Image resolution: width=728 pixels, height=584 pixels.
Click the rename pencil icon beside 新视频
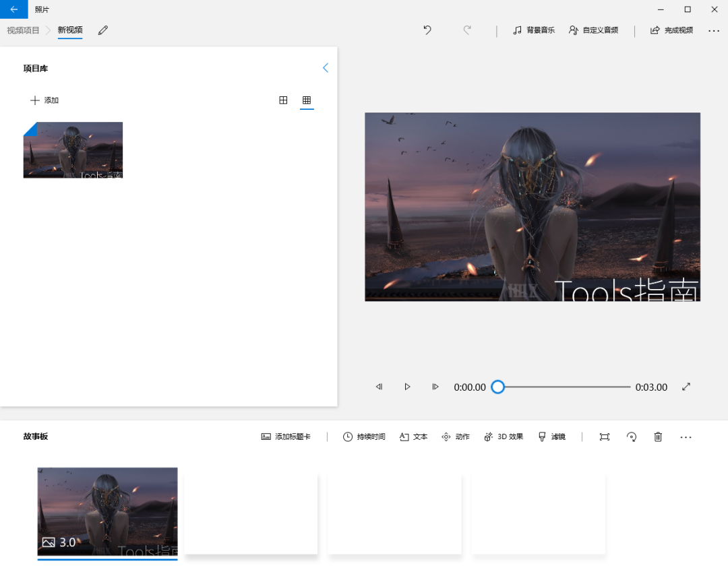pyautogui.click(x=103, y=30)
